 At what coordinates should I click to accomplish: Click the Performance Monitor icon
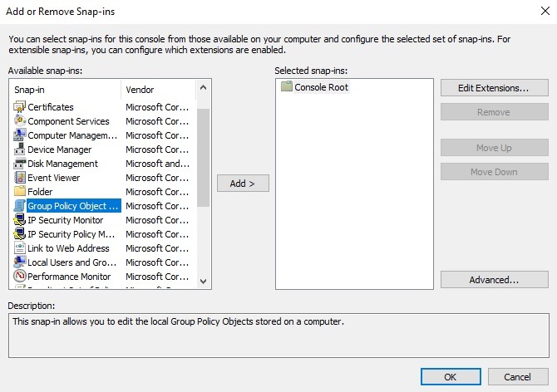click(x=20, y=276)
